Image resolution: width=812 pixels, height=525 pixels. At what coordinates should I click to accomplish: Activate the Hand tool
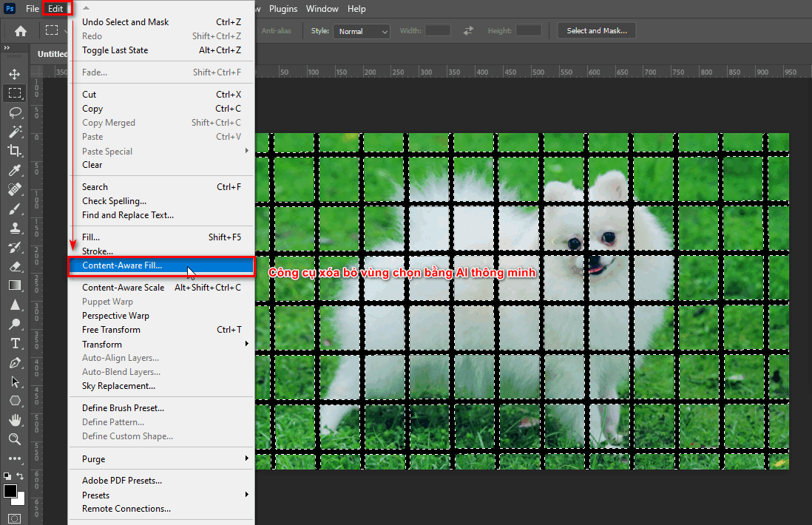[x=16, y=420]
